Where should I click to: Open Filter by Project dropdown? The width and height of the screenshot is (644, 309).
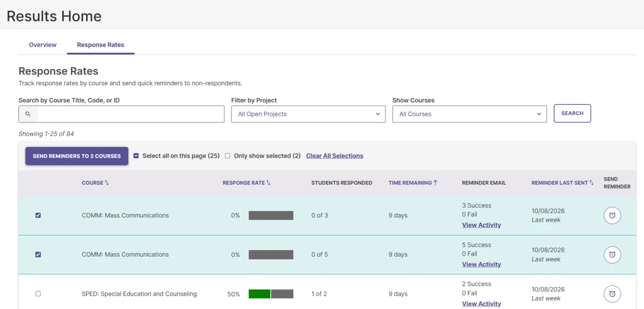pyautogui.click(x=308, y=114)
